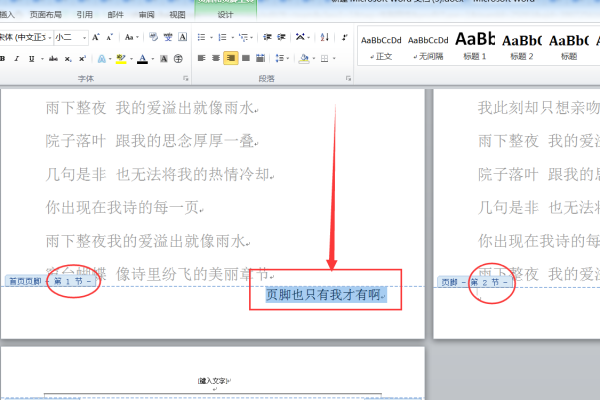This screenshot has height=400, width=600.
Task: Click the 键入文字 header placeholder
Action: (214, 381)
